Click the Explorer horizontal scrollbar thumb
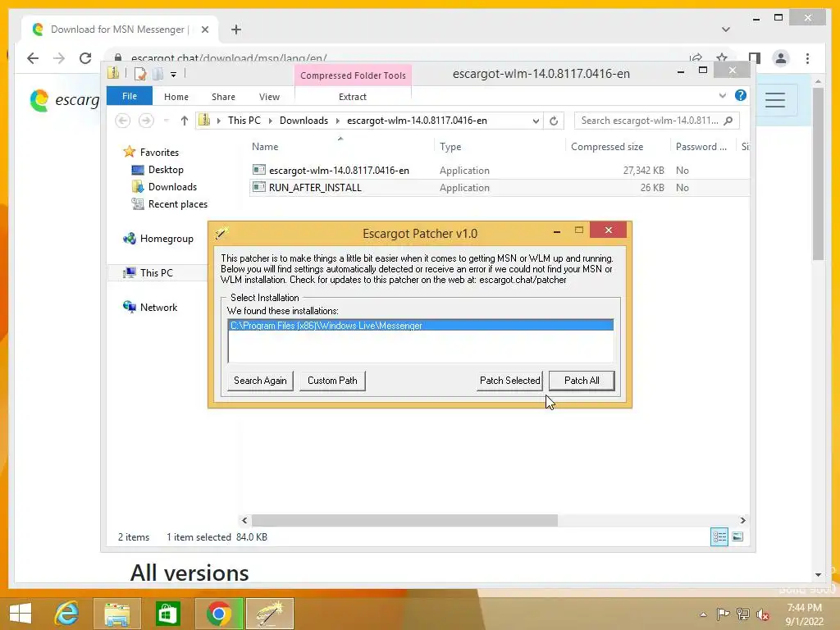This screenshot has height=630, width=840. tap(404, 520)
